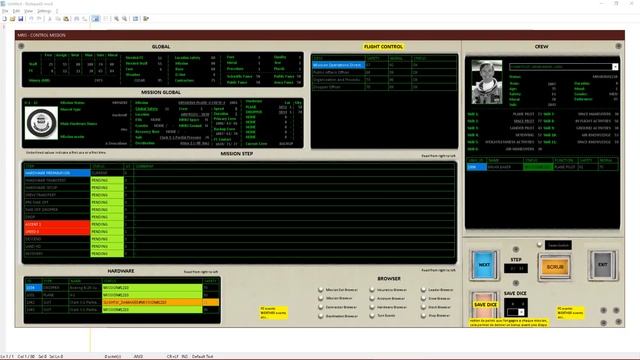640x360 pixels.
Task: Select the Astronaut Browser radio button
Action: point(372,298)
